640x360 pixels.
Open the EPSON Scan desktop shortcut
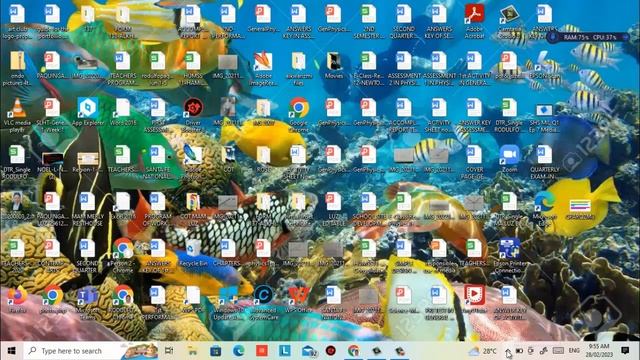[545, 65]
